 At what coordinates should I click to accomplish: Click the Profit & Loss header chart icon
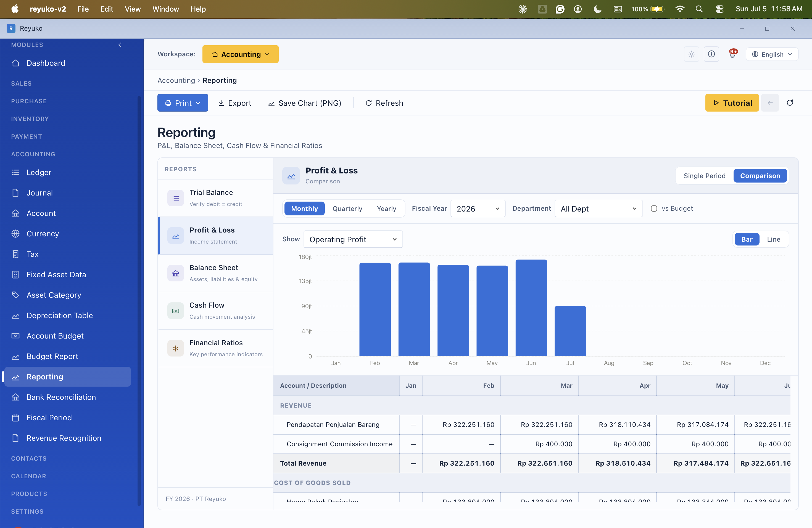click(x=291, y=176)
